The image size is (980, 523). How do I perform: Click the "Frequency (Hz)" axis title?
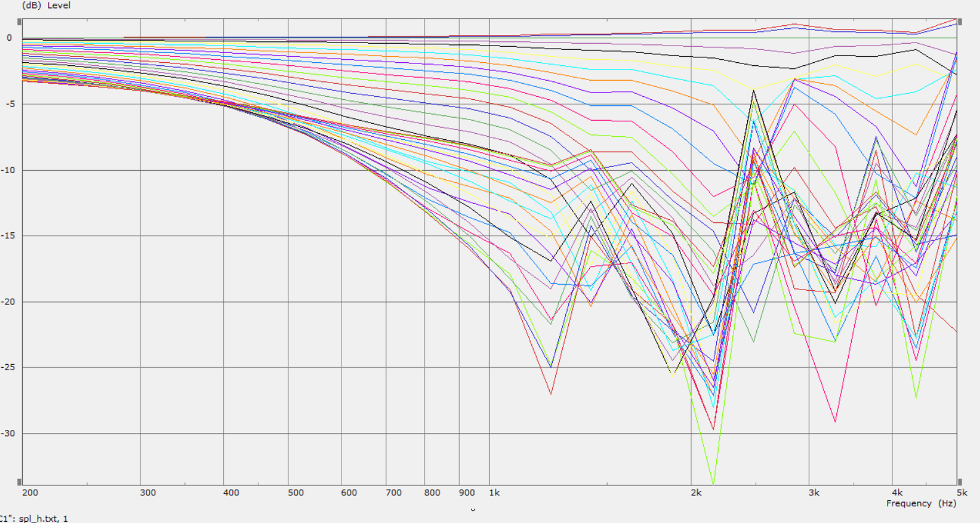[x=921, y=503]
